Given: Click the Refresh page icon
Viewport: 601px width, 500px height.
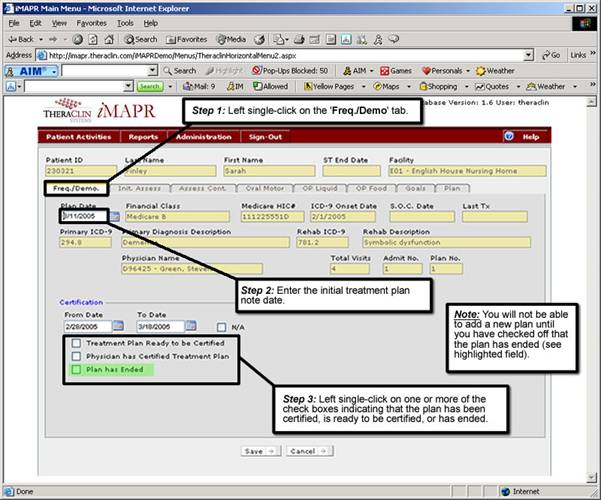Looking at the screenshot, I should click(x=93, y=39).
